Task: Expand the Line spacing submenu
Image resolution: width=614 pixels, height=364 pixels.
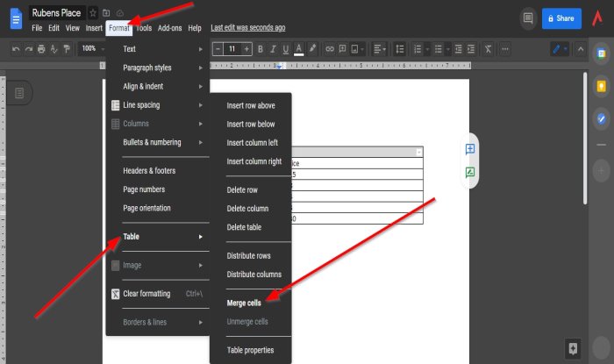Action: click(158, 105)
